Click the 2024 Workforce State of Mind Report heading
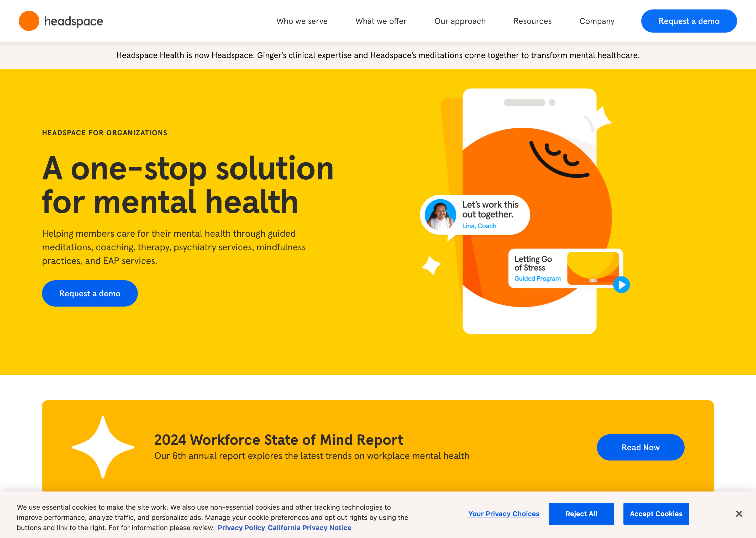The image size is (756, 538). click(279, 439)
